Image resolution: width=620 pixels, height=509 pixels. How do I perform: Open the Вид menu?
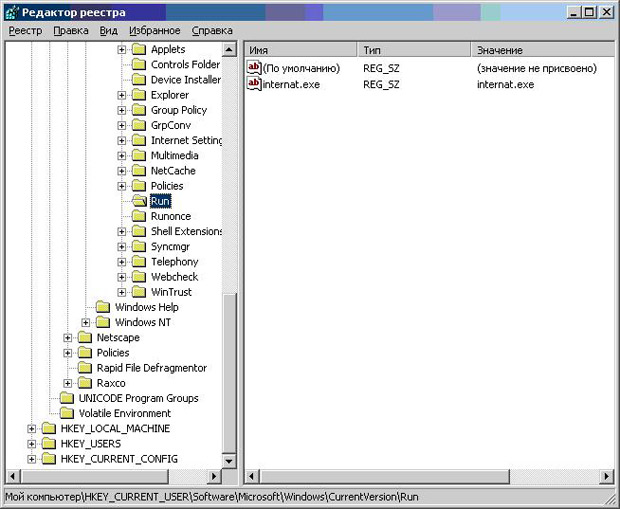click(x=108, y=31)
